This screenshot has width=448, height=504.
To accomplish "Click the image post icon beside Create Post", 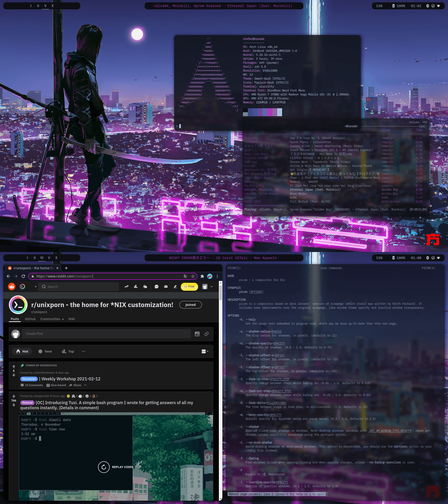I will [197, 334].
